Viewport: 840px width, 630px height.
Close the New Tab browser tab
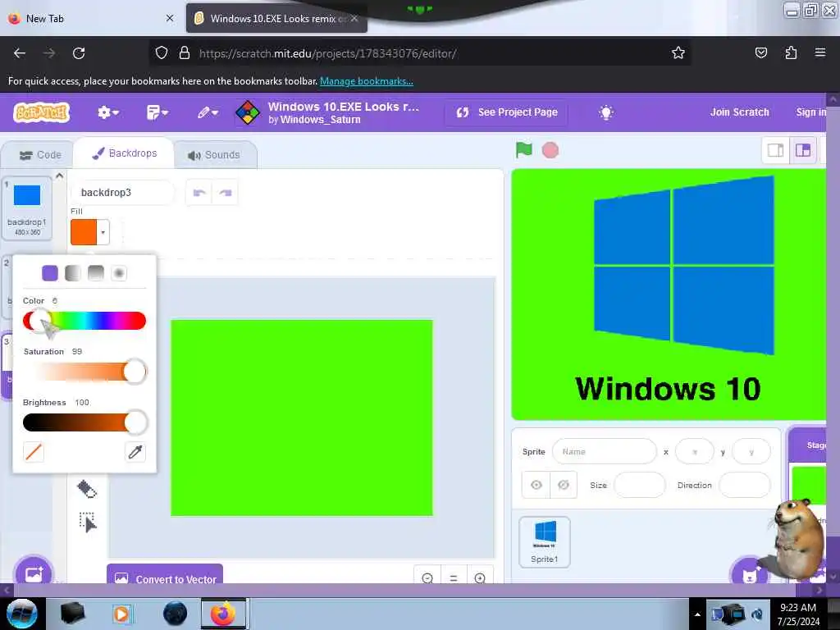[x=170, y=18]
